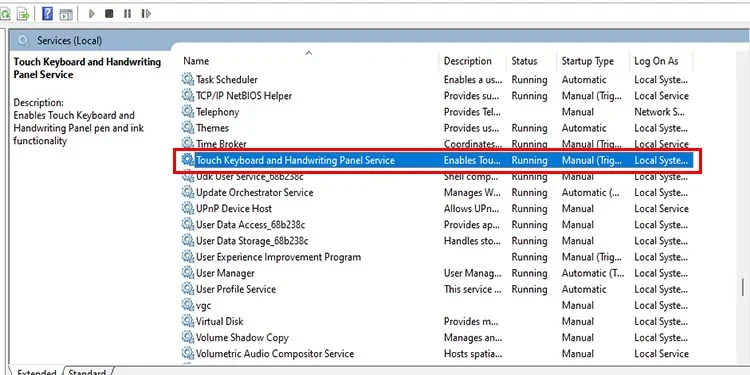Click Volumetric Audio's 'Hosts spatia...' description

click(473, 354)
